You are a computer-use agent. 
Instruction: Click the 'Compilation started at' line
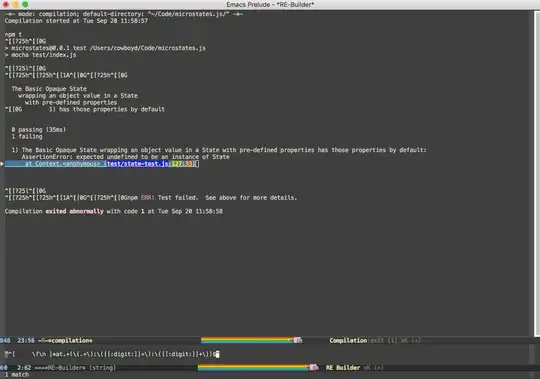(76, 21)
